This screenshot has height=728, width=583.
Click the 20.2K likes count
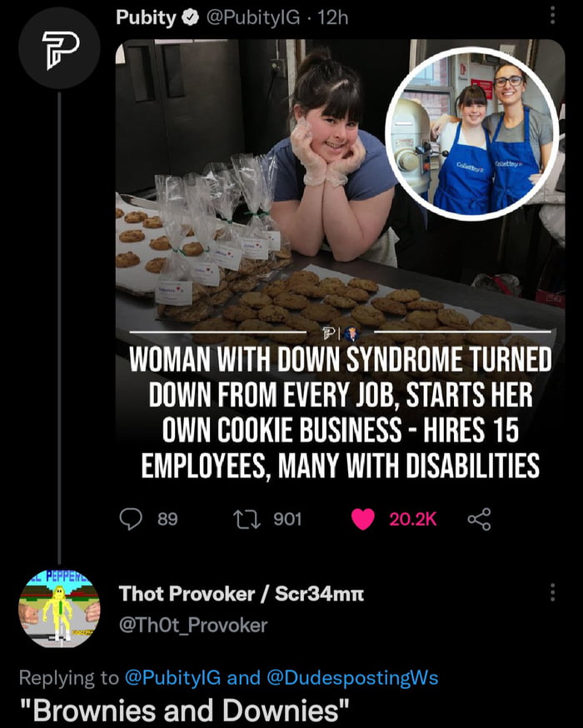coord(412,519)
